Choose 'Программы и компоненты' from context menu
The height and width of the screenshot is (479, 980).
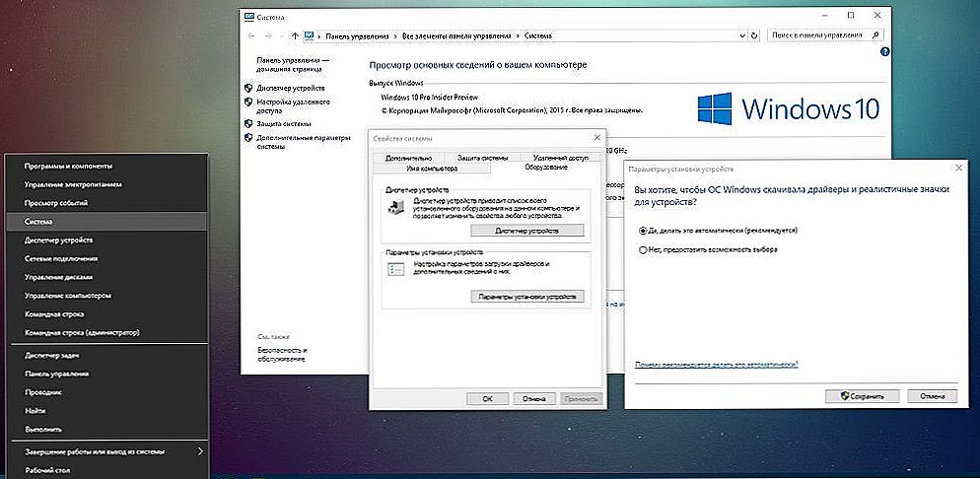click(x=105, y=167)
